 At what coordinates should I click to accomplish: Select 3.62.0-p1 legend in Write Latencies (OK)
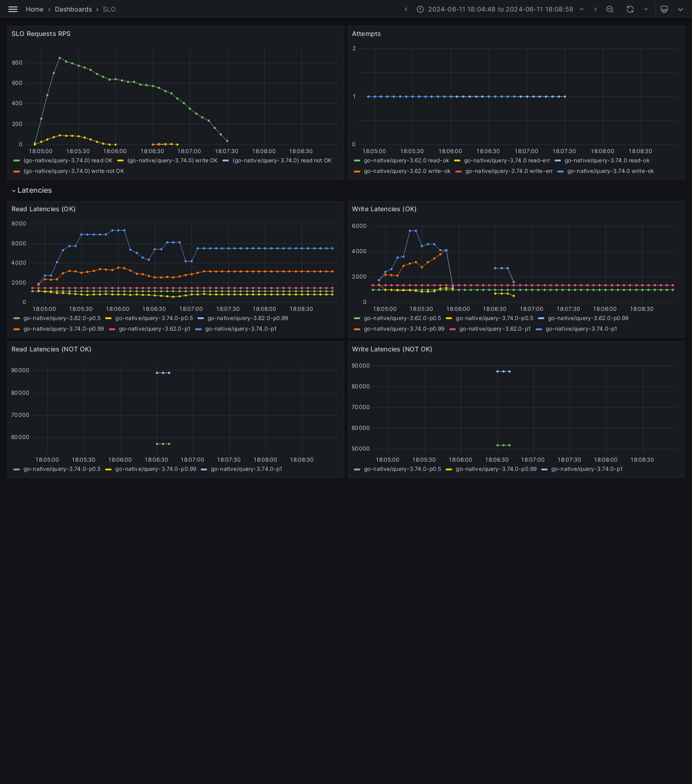pos(495,329)
